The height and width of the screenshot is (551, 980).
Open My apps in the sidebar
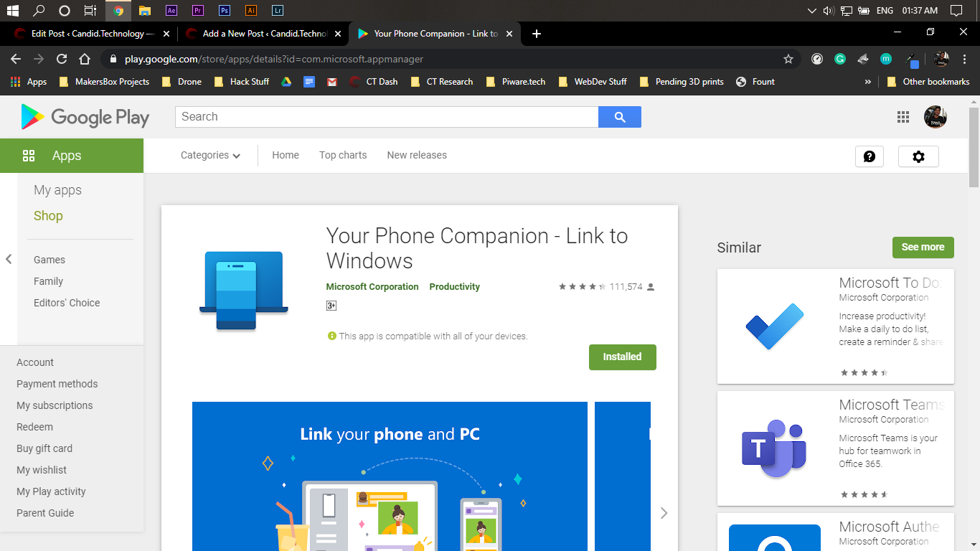click(57, 190)
